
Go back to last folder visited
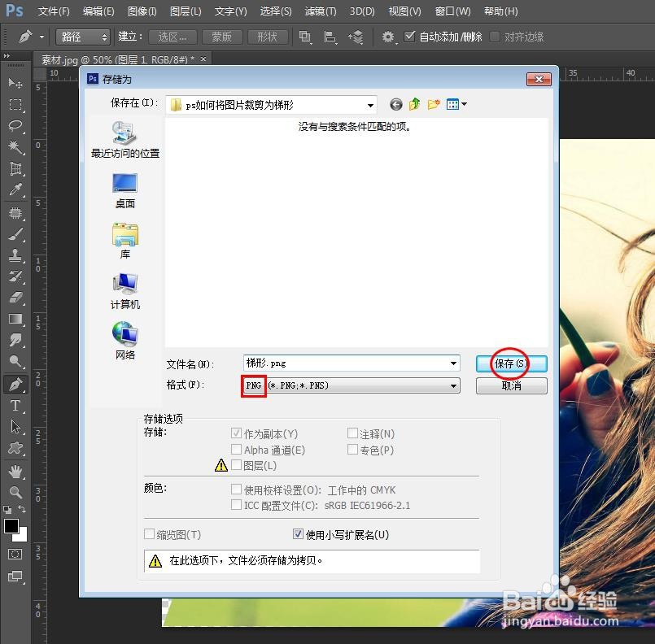point(396,104)
